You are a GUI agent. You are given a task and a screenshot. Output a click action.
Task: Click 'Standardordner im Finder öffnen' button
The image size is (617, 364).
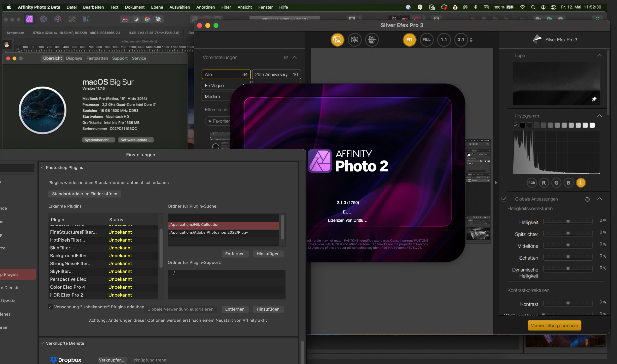[x=84, y=194]
